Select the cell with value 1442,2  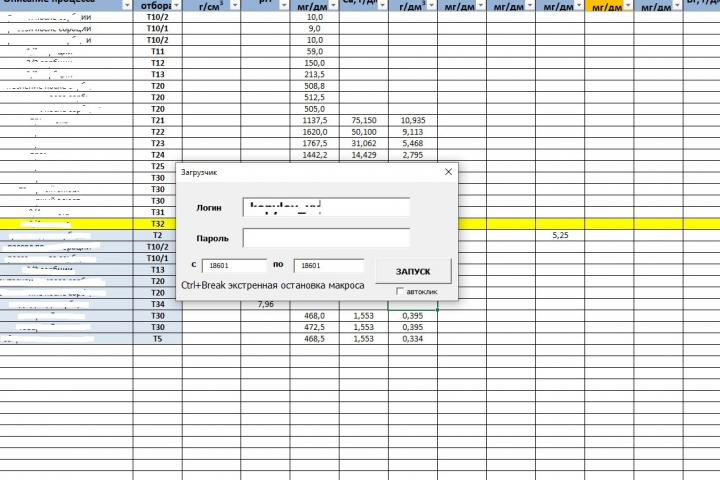[315, 155]
